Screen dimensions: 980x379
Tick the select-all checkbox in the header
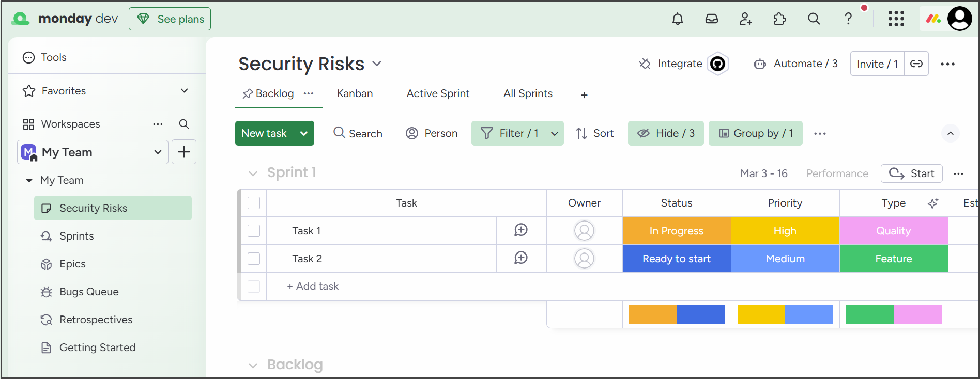[254, 203]
